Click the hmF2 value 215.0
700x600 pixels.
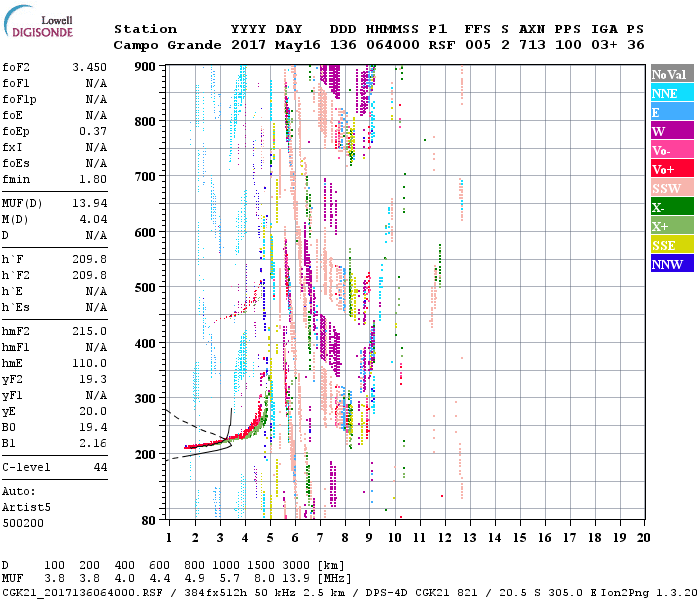click(x=89, y=331)
